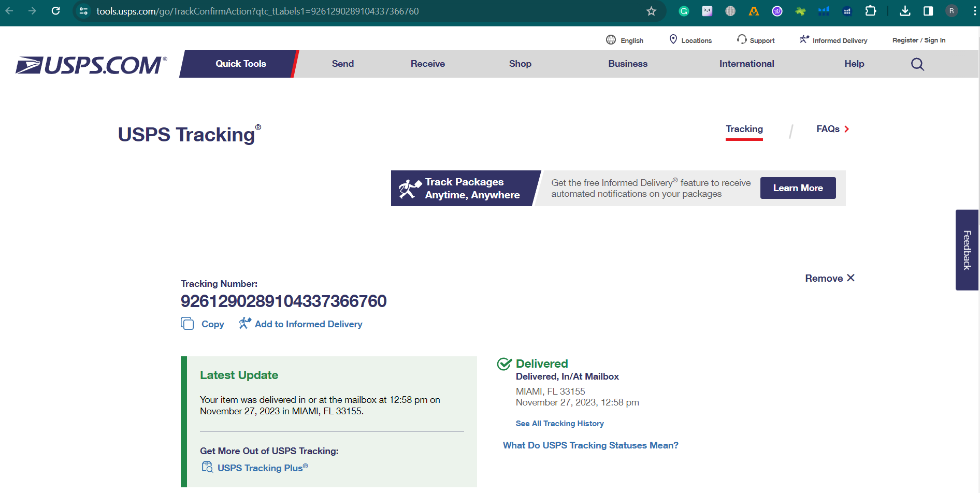Open the Chrome three-dot menu
This screenshot has height=493, width=980.
click(x=974, y=11)
